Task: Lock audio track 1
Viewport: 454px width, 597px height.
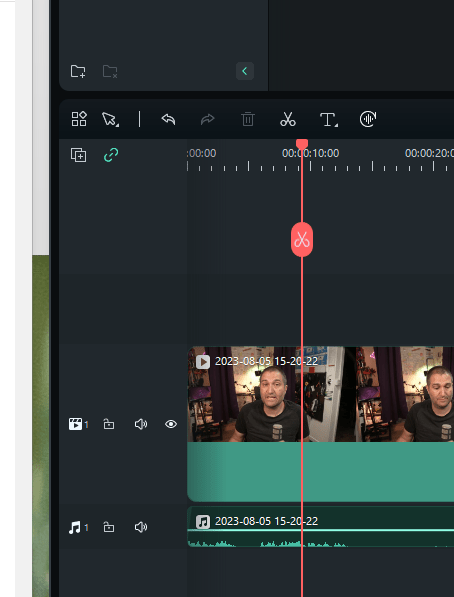Action: click(x=109, y=527)
